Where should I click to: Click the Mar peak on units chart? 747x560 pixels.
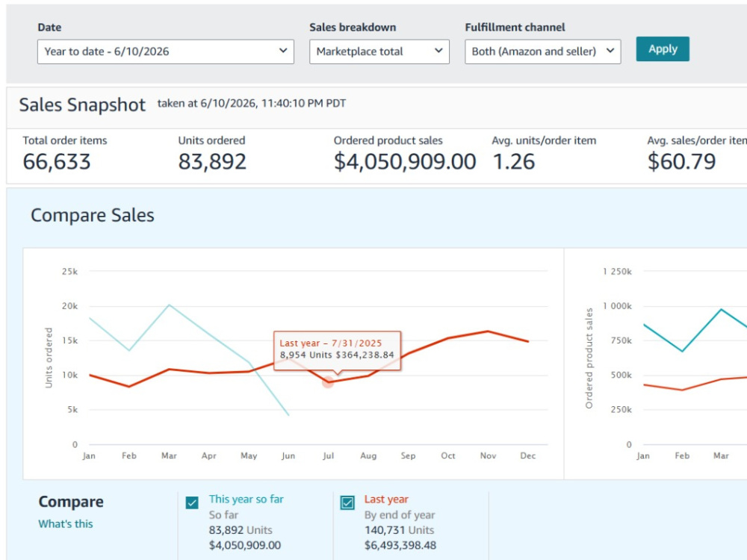coord(169,305)
